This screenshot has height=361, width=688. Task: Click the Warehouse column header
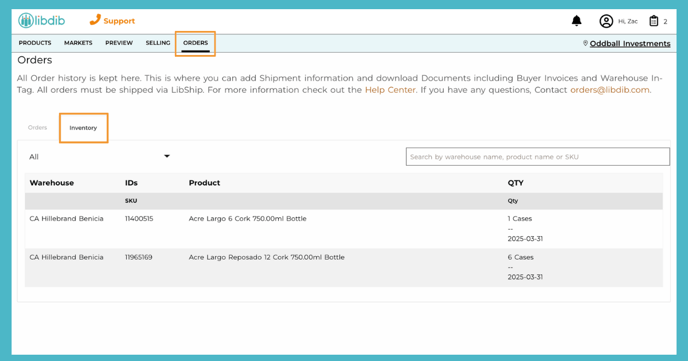click(51, 183)
